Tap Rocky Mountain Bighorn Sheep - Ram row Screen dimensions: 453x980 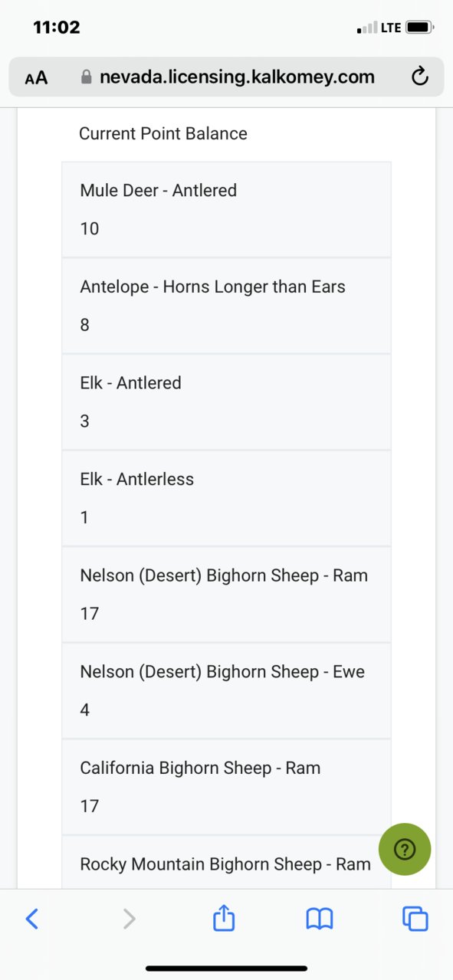(x=227, y=862)
